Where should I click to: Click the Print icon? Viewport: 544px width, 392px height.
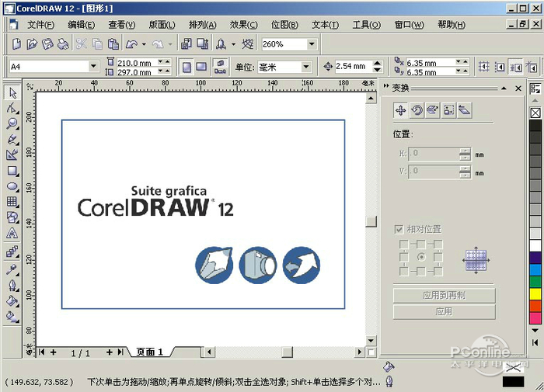tap(63, 44)
